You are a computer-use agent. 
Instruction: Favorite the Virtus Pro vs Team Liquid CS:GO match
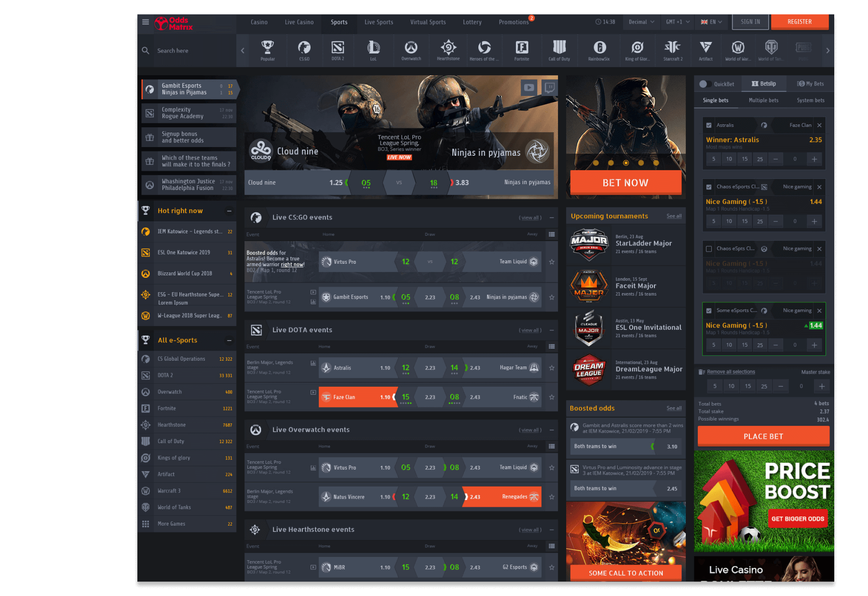click(x=552, y=262)
